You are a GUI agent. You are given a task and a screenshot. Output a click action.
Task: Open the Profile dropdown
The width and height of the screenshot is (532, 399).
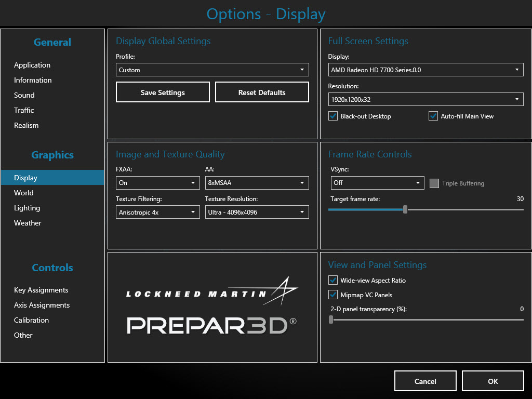(212, 70)
